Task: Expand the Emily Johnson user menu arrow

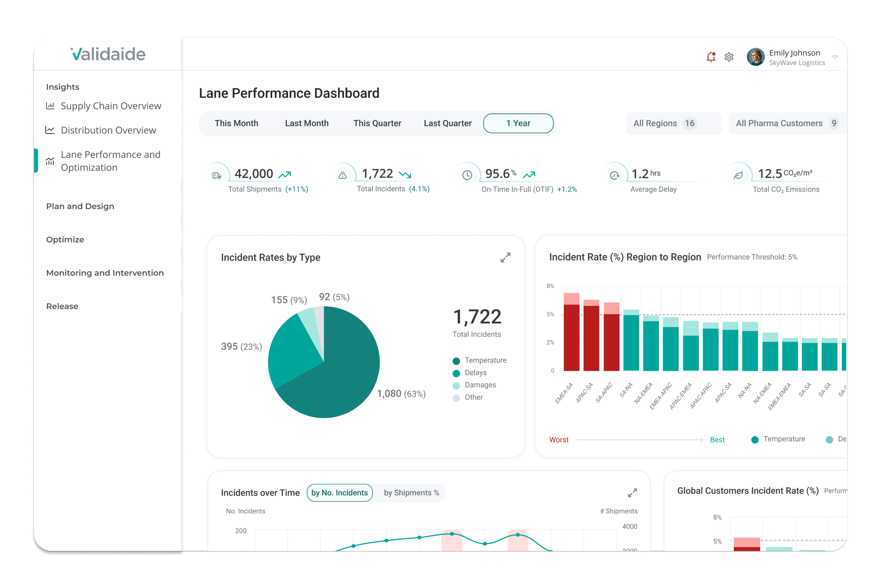Action: pos(835,57)
